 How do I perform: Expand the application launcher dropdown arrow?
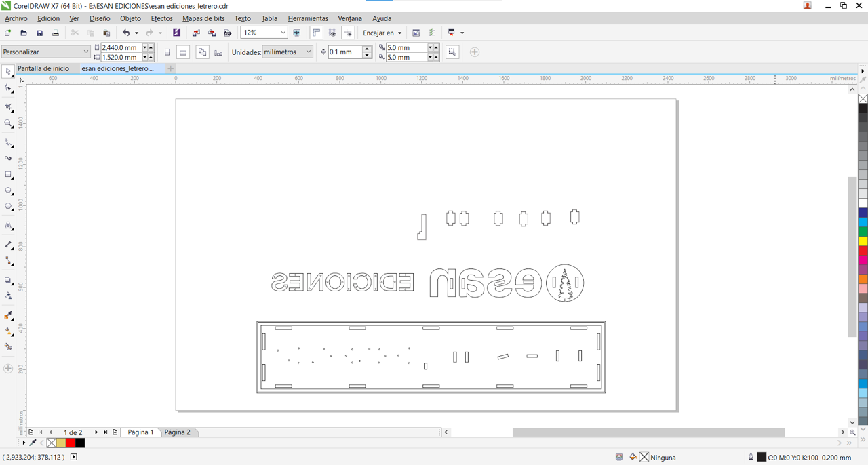[x=462, y=33]
